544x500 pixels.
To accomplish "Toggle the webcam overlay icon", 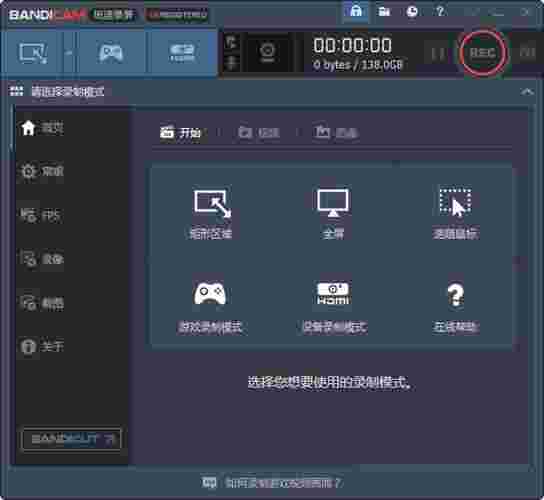I will (x=267, y=53).
